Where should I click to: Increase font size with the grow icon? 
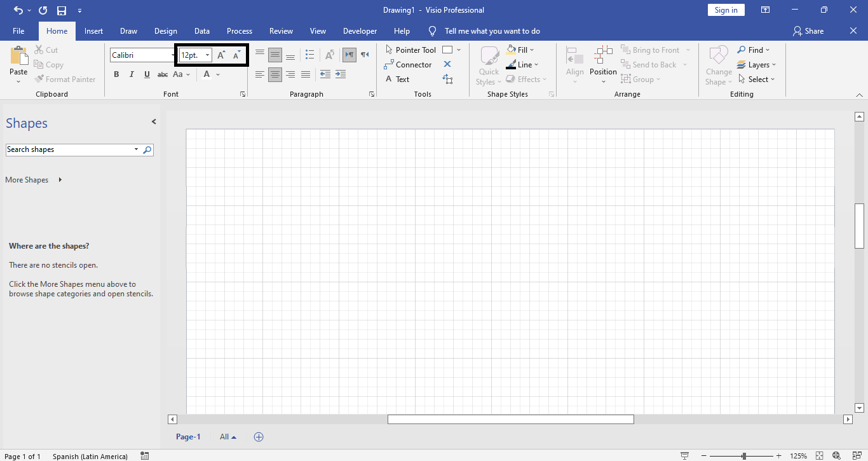[221, 55]
